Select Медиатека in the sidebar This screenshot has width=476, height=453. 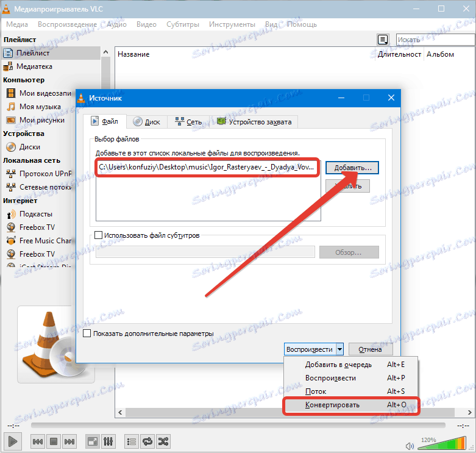51,66
